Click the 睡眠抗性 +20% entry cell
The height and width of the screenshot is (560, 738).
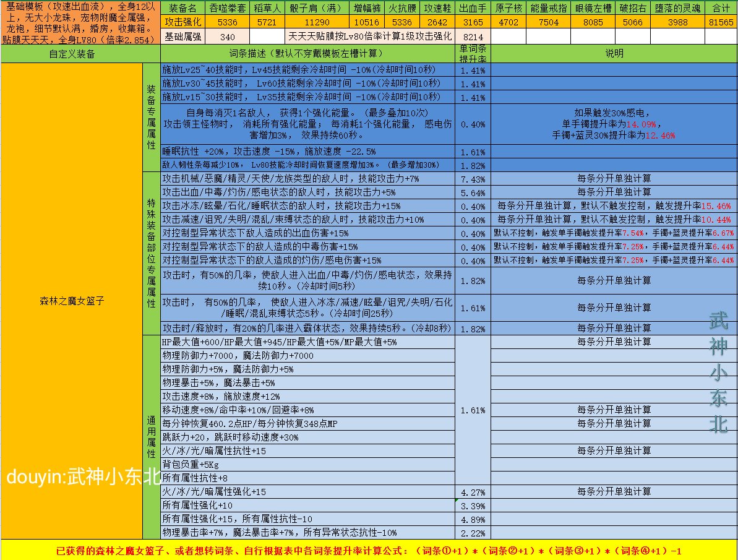click(308, 151)
